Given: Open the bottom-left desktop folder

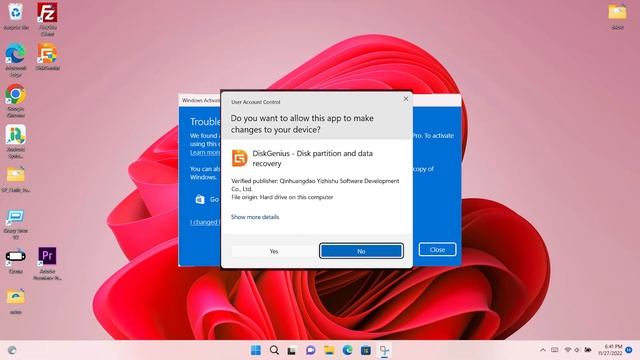Looking at the screenshot, I should point(16,301).
